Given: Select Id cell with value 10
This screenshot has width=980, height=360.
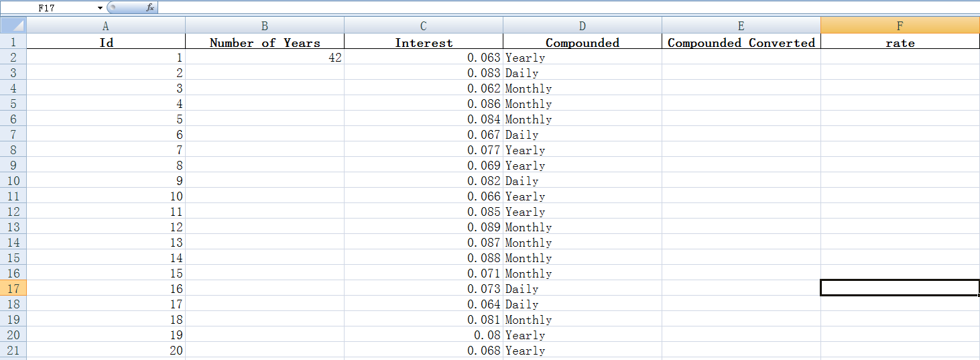Looking at the screenshot, I should coord(106,196).
